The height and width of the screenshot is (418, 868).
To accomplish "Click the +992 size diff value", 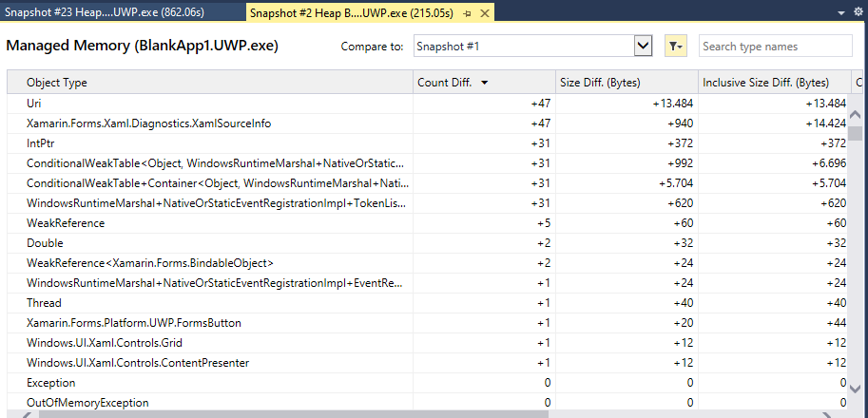I will click(x=680, y=163).
